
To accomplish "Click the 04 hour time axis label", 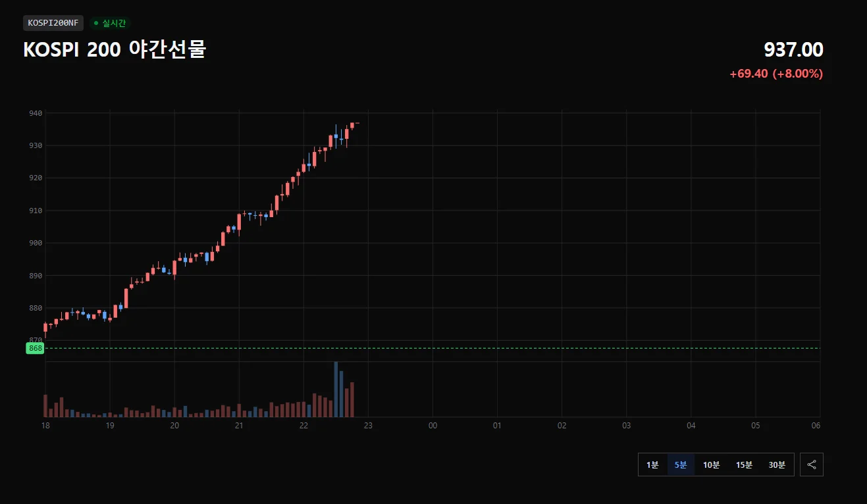I will click(691, 426).
